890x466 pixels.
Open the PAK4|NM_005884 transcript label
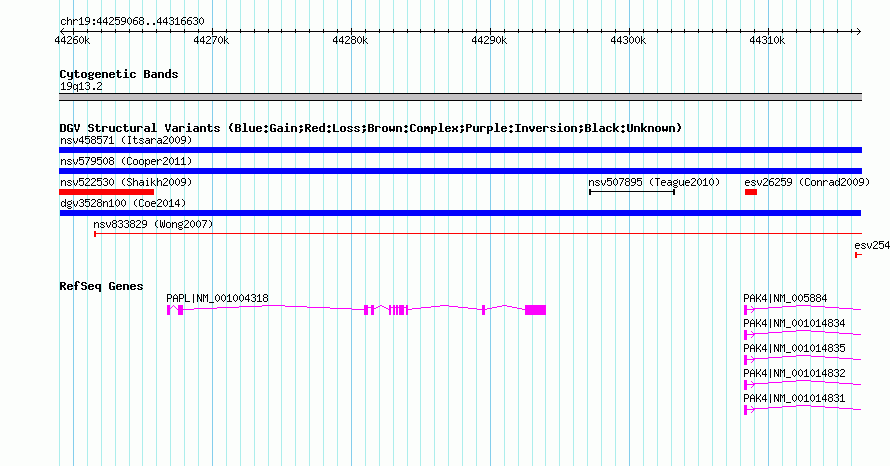pyautogui.click(x=785, y=298)
